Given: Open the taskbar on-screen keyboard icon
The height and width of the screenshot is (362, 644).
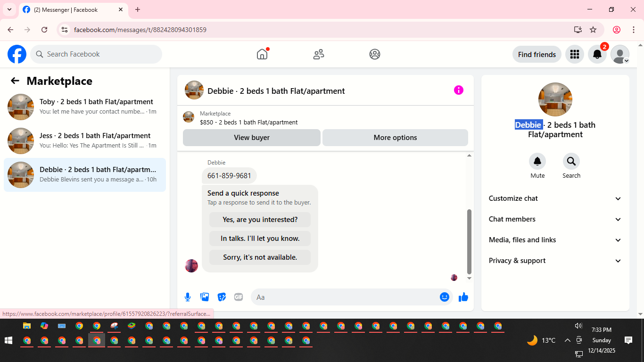Looking at the screenshot, I should pos(62,326).
